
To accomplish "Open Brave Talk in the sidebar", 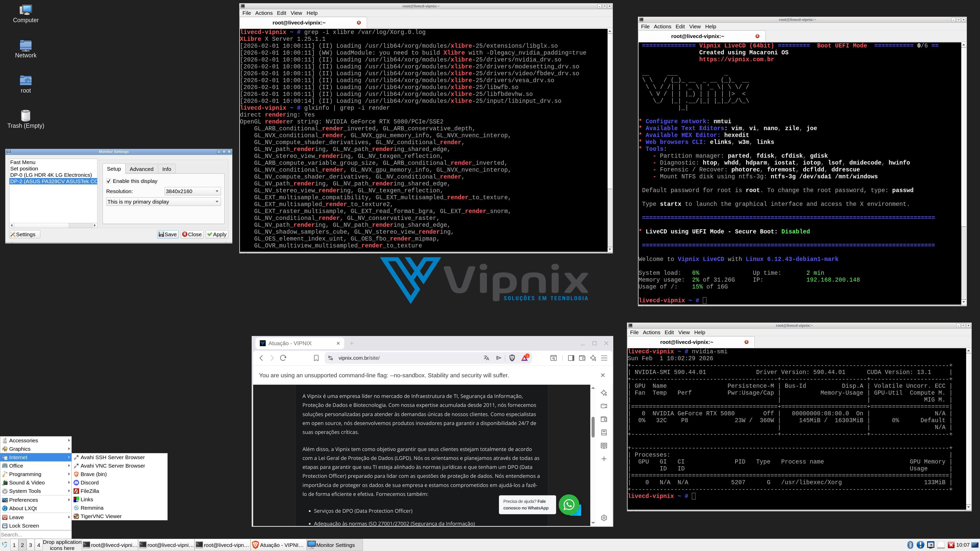I will (604, 406).
